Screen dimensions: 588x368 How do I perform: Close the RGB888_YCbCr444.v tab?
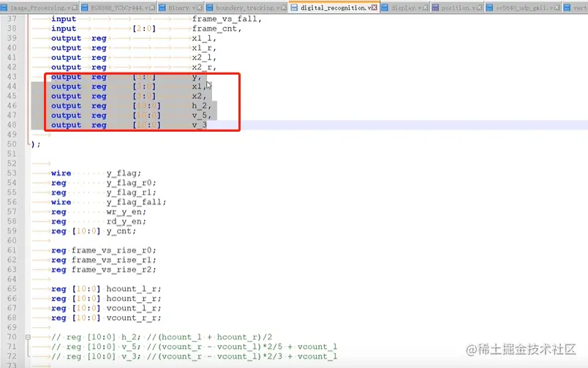pos(152,7)
